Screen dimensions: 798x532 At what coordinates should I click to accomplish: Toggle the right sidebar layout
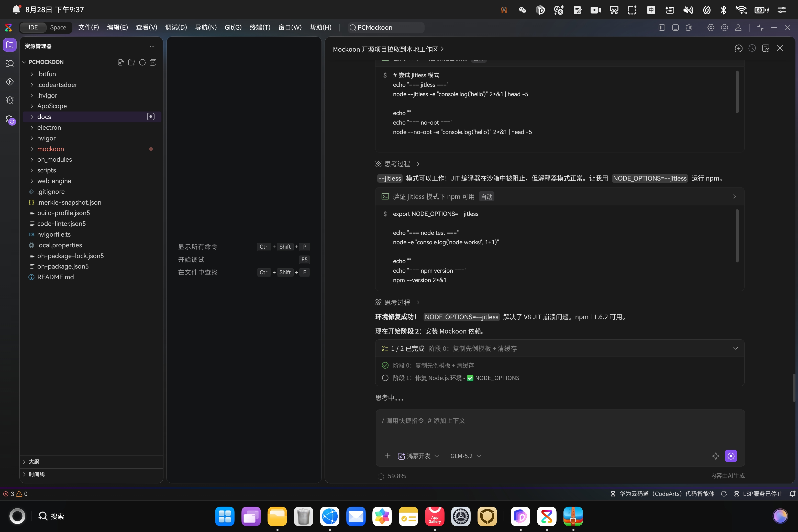coord(689,27)
